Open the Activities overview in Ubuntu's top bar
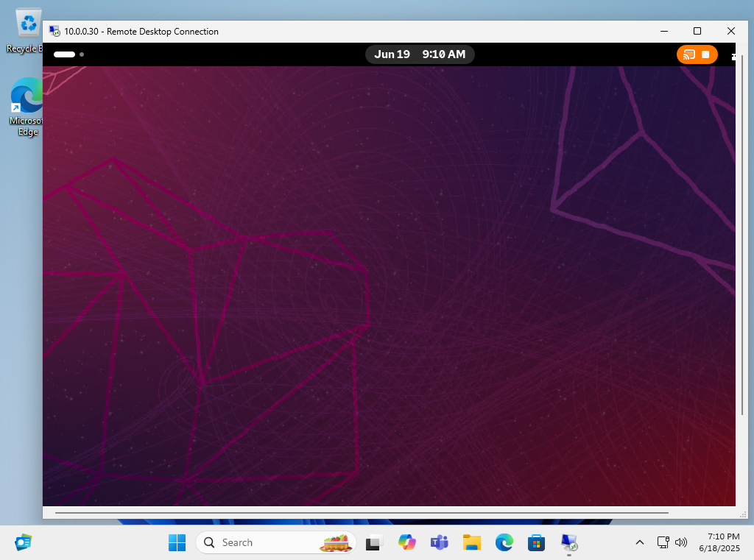 coord(64,54)
